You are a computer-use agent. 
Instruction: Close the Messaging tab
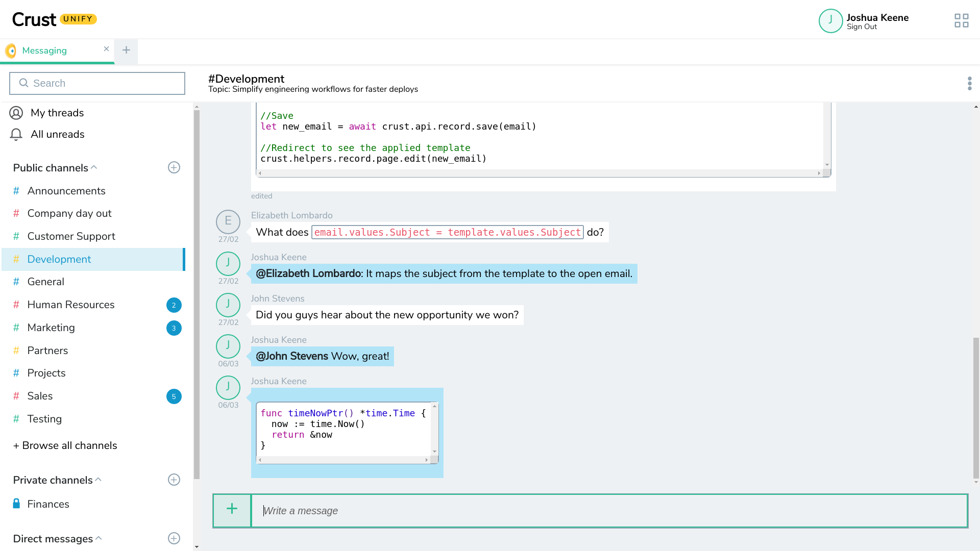click(106, 49)
